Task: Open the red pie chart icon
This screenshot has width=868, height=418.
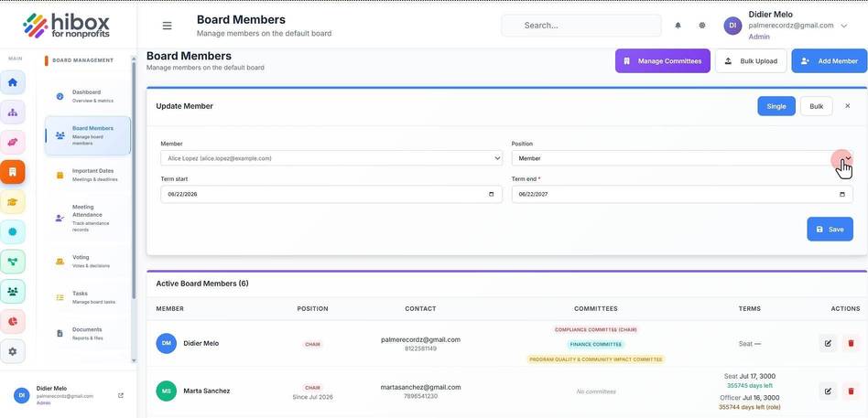Action: (13, 321)
